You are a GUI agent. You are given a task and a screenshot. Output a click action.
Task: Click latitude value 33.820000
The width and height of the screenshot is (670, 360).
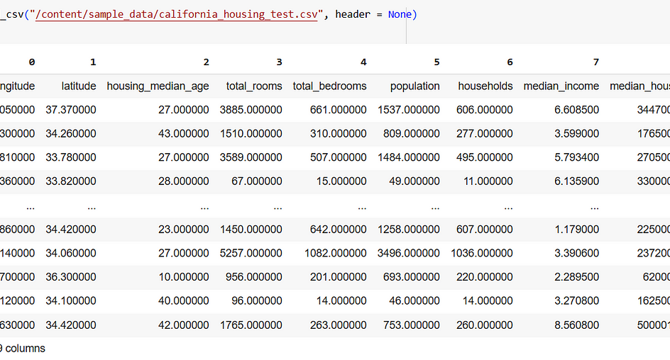[71, 181]
